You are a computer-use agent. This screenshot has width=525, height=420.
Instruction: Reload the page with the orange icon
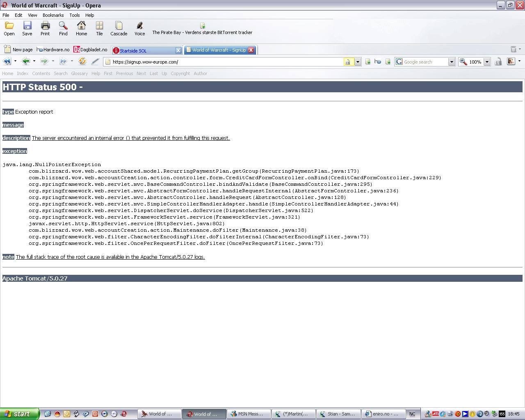82,62
